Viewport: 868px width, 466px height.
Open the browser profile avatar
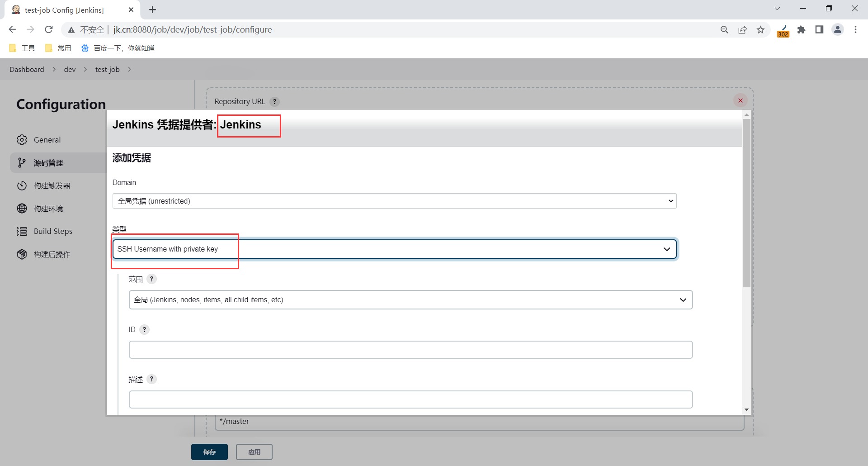(x=838, y=30)
